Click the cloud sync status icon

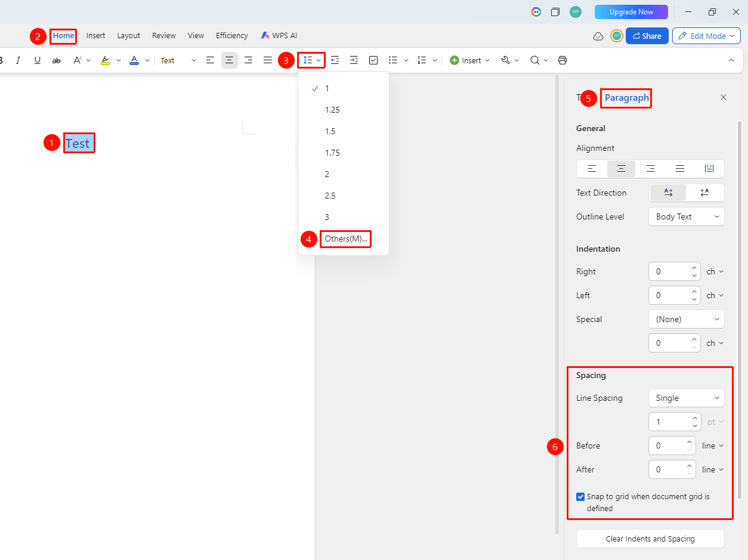(x=598, y=36)
